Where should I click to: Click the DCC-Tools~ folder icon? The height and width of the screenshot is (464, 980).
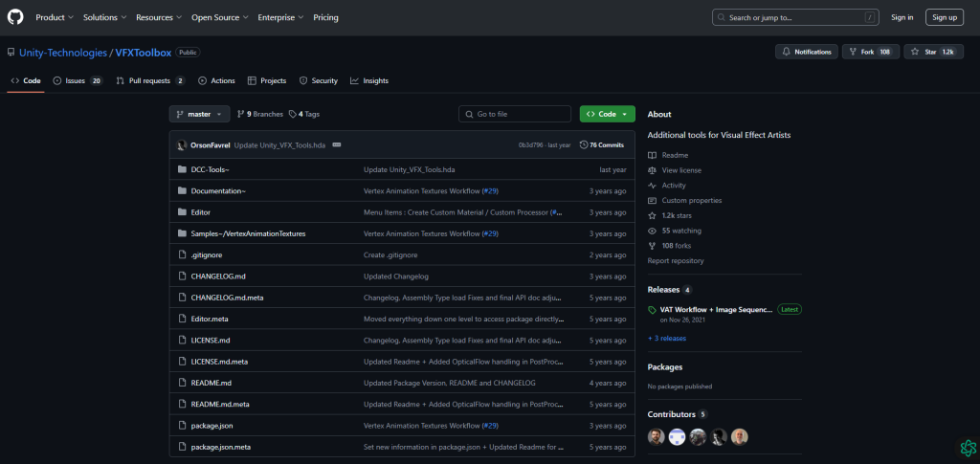tap(182, 169)
